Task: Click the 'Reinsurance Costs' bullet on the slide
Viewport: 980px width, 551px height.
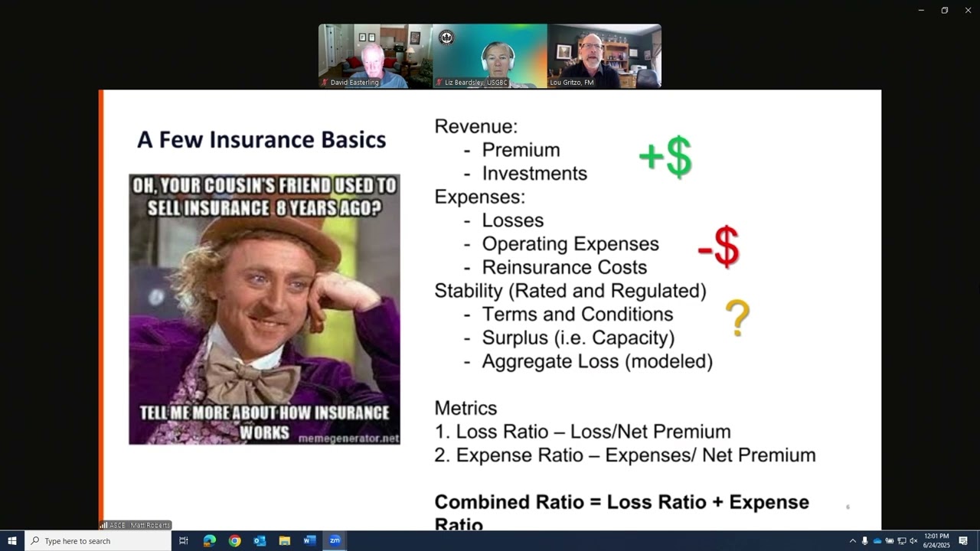Action: pyautogui.click(x=564, y=267)
